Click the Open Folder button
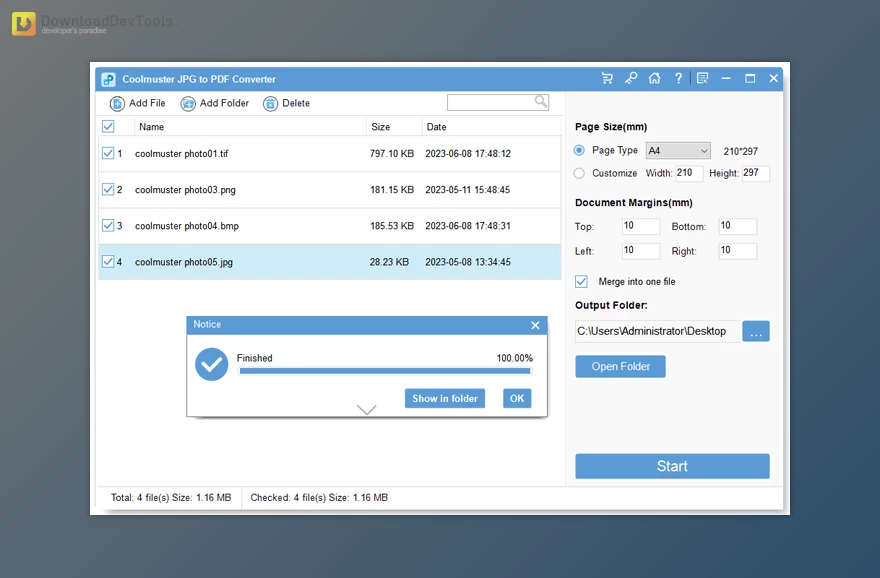This screenshot has height=578, width=880. [620, 366]
